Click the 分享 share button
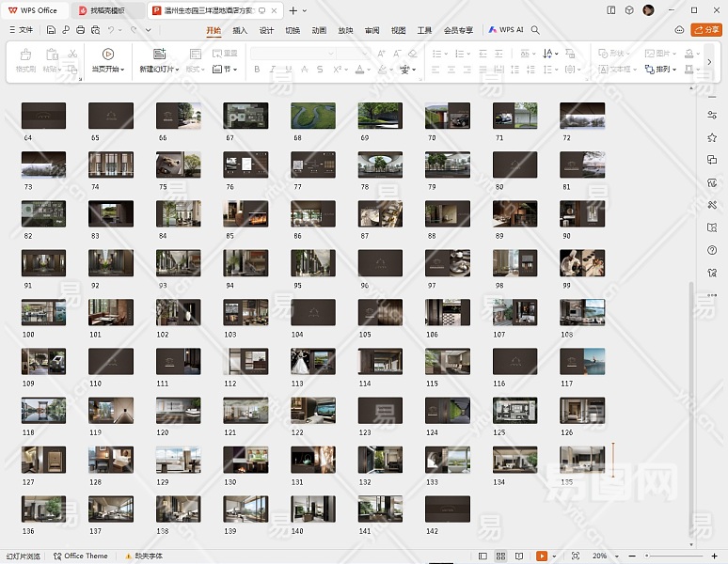Screen dimensions: 728x564 coord(705,30)
